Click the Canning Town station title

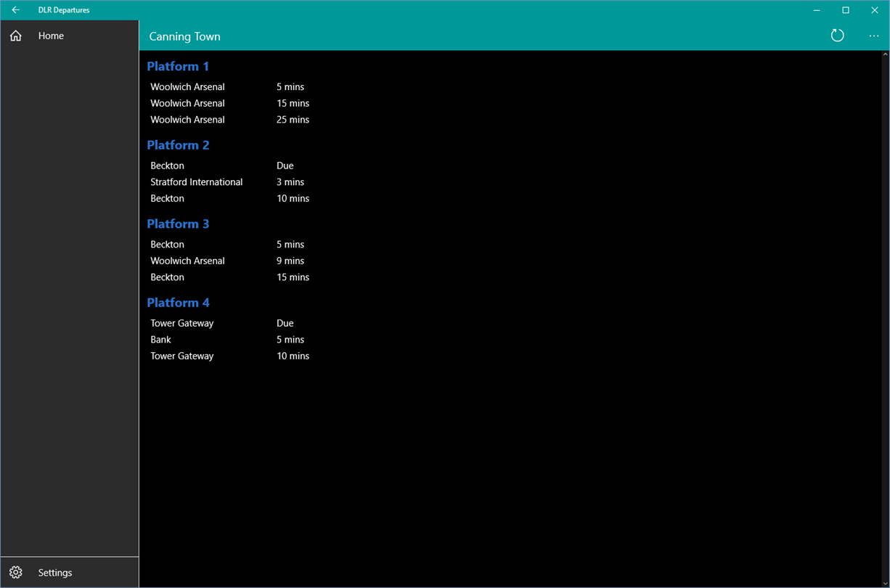click(184, 36)
